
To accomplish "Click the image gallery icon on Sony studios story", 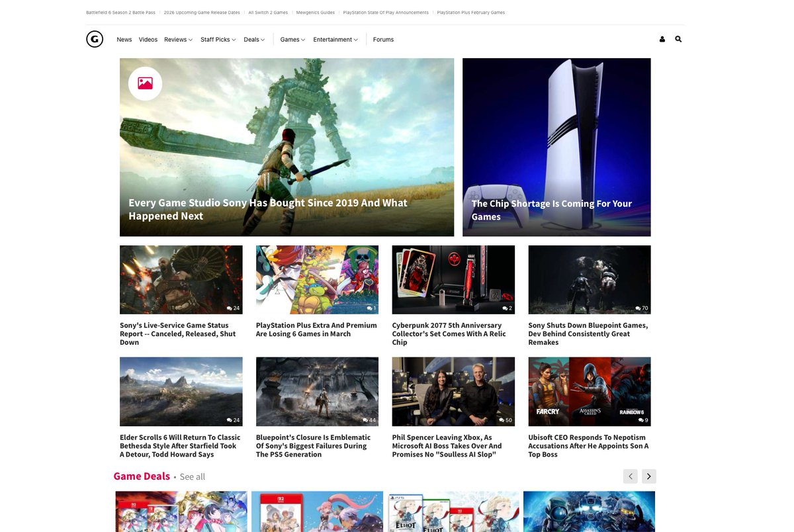I will (145, 83).
